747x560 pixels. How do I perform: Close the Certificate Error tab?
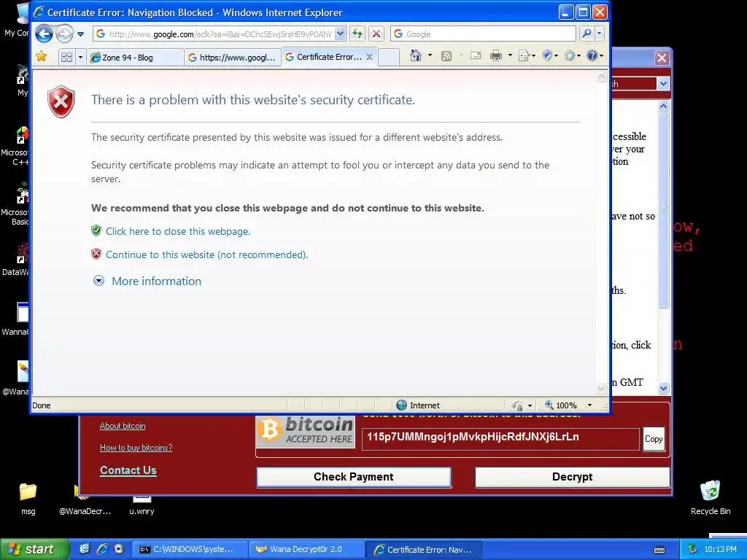click(x=369, y=57)
